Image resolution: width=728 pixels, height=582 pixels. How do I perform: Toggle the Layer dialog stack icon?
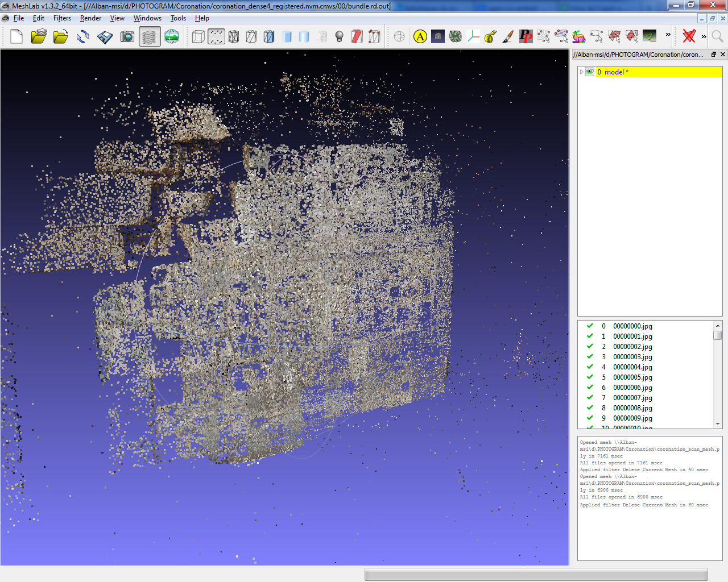150,37
